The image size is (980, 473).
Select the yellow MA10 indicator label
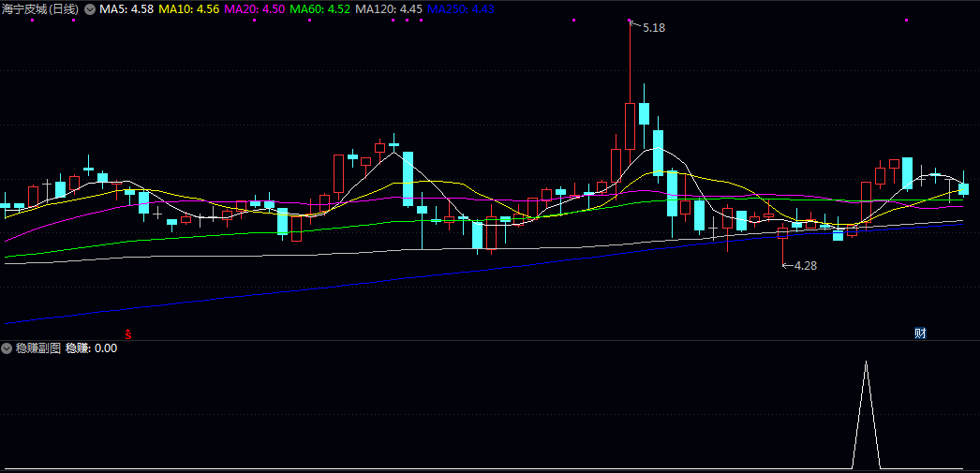(x=189, y=9)
